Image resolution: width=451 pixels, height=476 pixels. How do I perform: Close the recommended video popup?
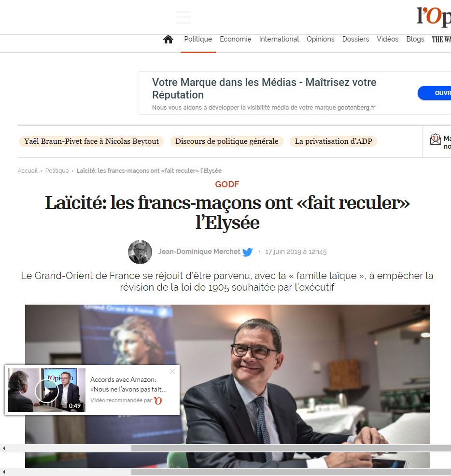pyautogui.click(x=172, y=372)
